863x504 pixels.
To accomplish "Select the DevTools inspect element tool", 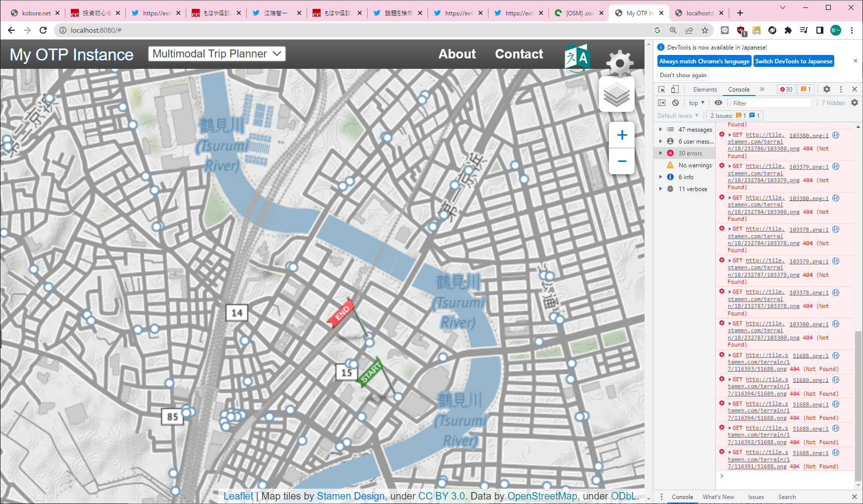I will 661,90.
